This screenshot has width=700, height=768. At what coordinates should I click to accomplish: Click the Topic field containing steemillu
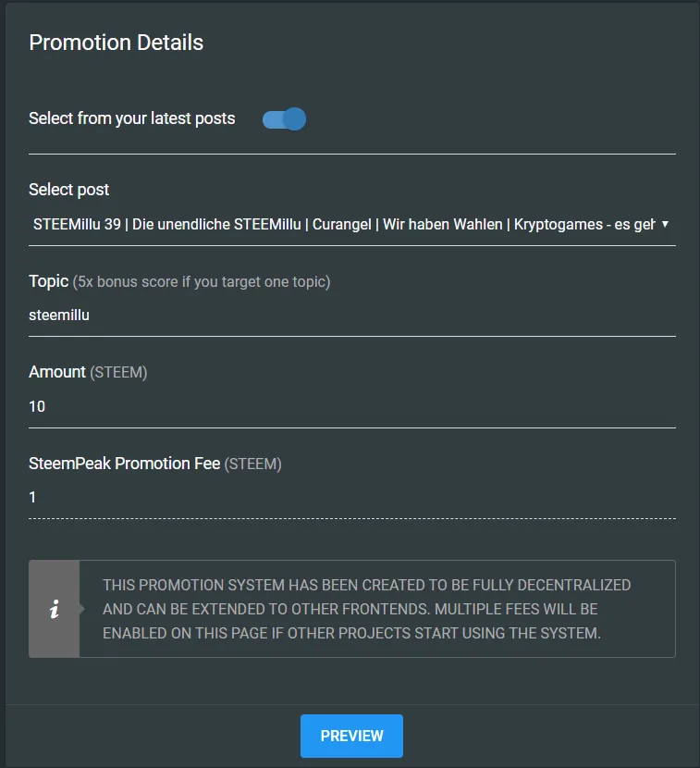(352, 315)
